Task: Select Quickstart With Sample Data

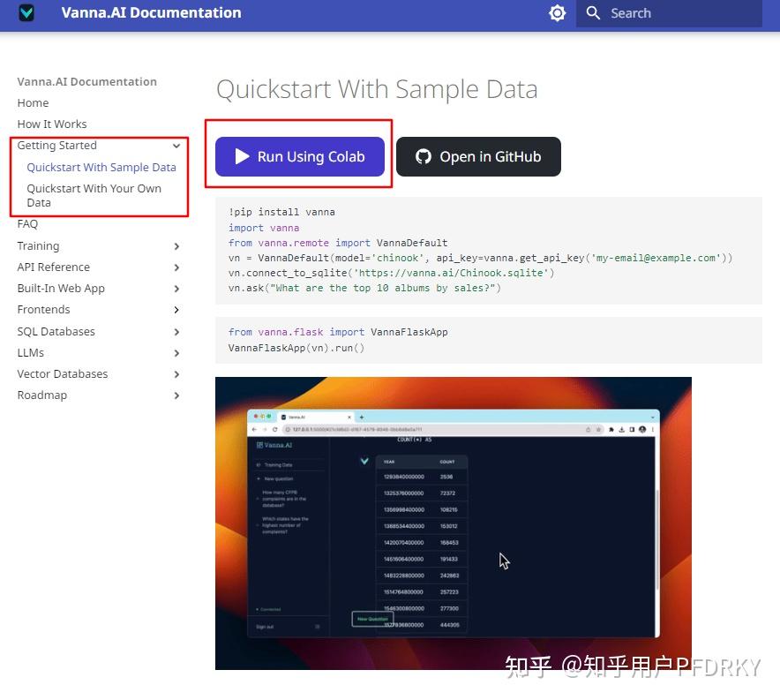Action: point(101,167)
